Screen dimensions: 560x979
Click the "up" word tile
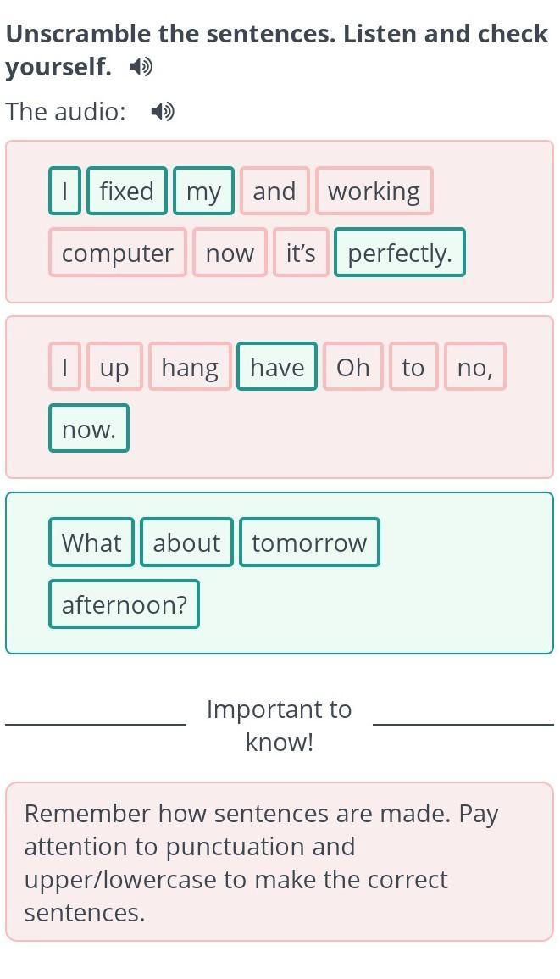(114, 367)
